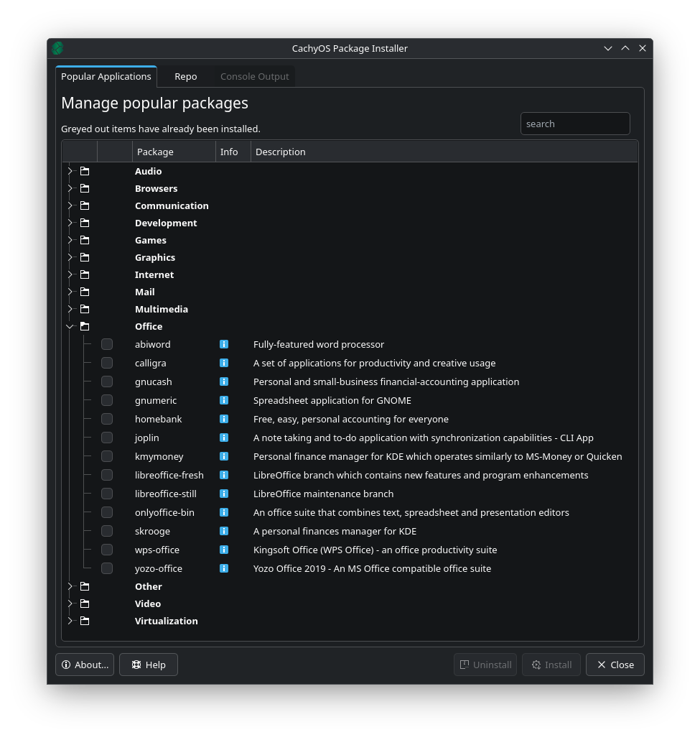
Task: Collapse the Office category
Action: tap(70, 326)
